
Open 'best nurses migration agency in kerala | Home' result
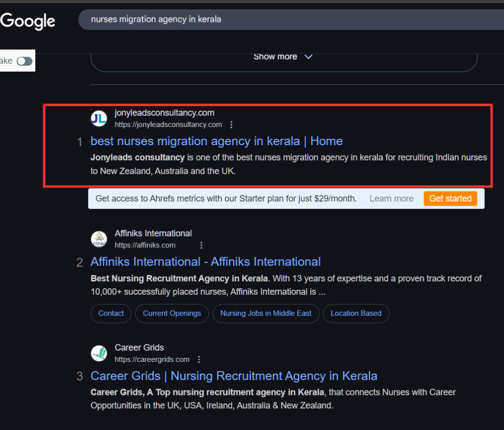click(x=216, y=141)
